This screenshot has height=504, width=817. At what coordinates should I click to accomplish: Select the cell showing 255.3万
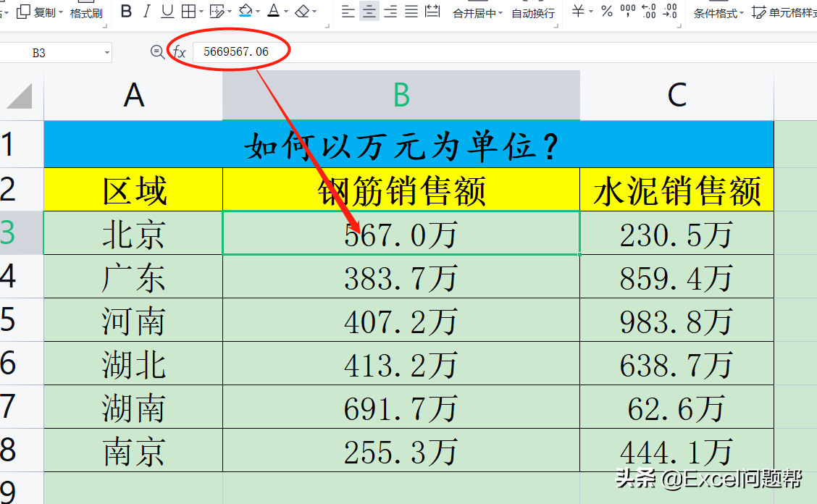(401, 450)
